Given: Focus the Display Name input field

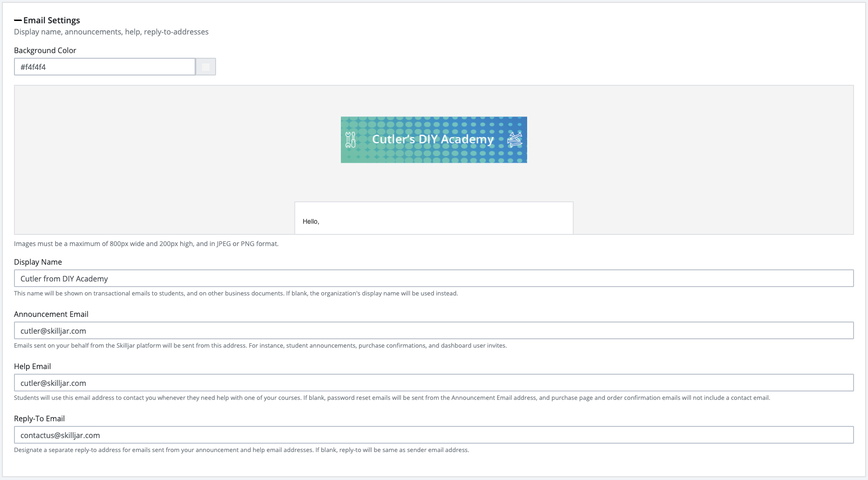Looking at the screenshot, I should tap(434, 279).
